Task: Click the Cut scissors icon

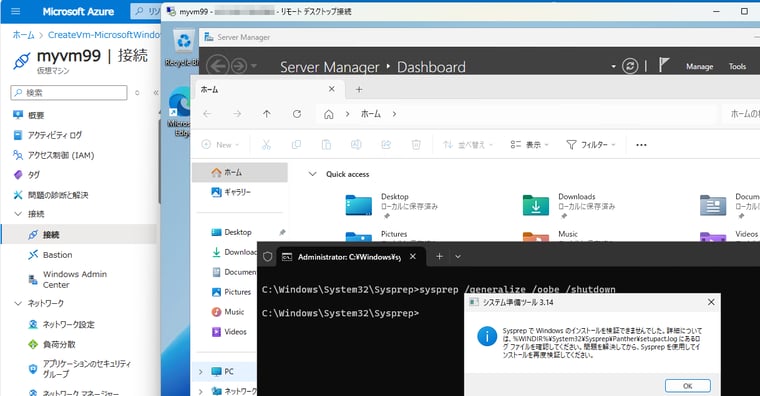Action: 266,144
